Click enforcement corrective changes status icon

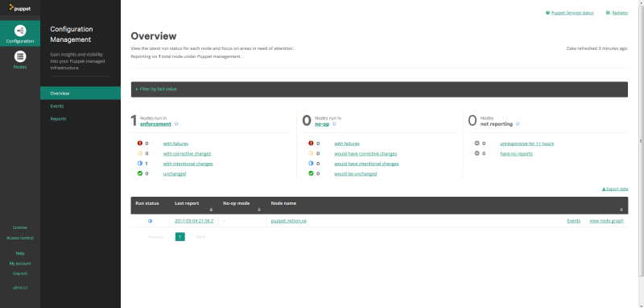[139, 153]
